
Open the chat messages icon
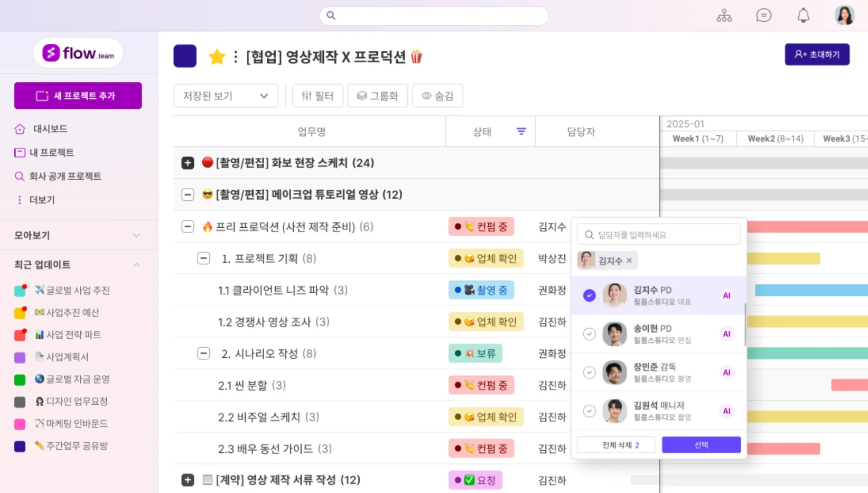(x=763, y=16)
